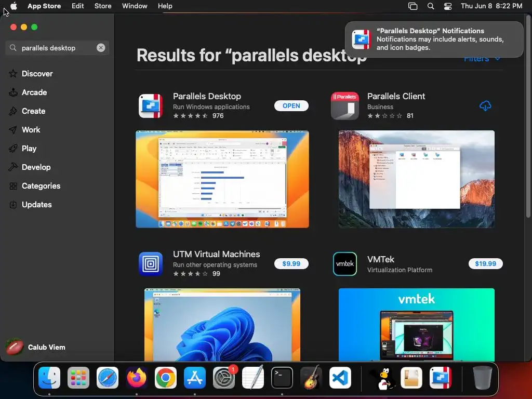
Task: Open Launchpad from the Dock
Action: (78, 378)
